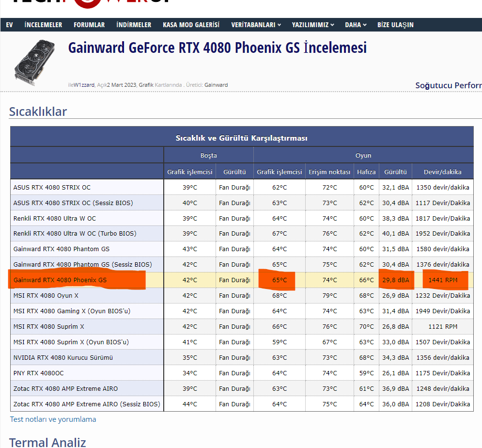Click the Sıcaklık ve Gürültü Karşılaştırması table title
482x448 pixels.
point(242,138)
